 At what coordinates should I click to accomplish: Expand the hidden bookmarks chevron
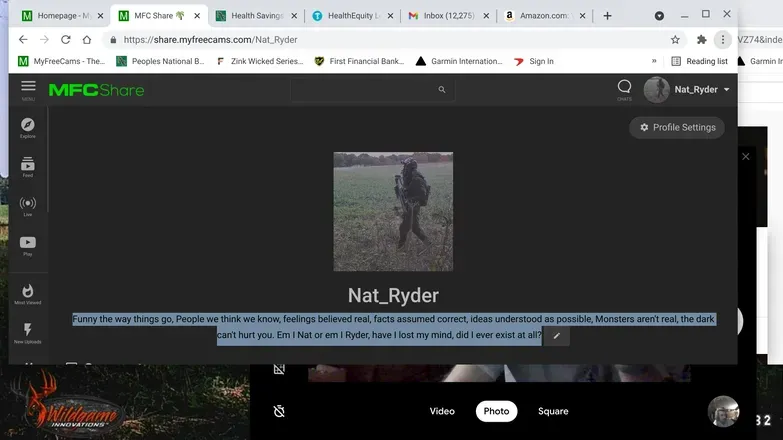654,61
